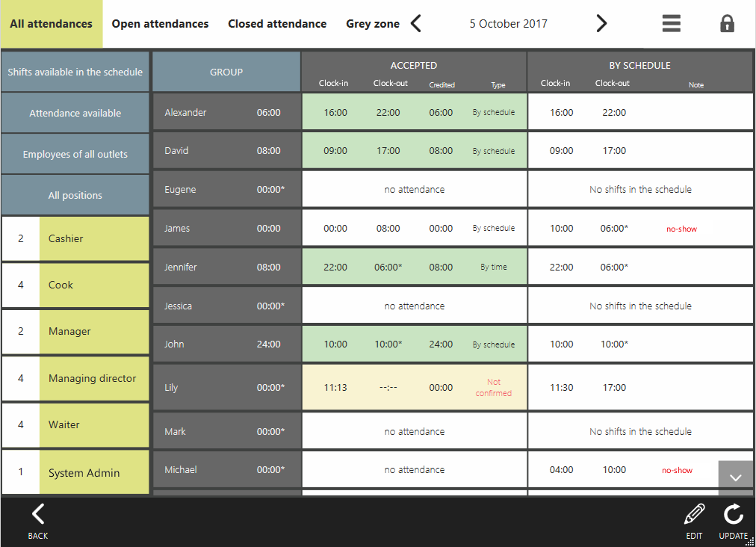This screenshot has width=756, height=547.
Task: Expand Employees of all outlets selector
Action: [x=75, y=155]
